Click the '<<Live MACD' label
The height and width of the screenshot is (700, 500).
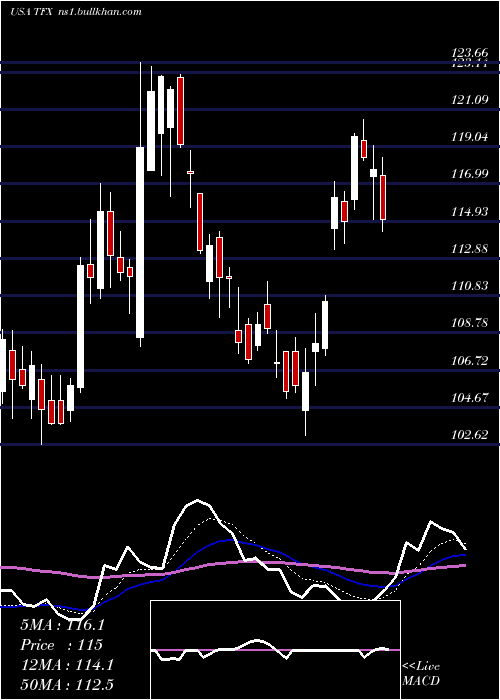coord(421,673)
